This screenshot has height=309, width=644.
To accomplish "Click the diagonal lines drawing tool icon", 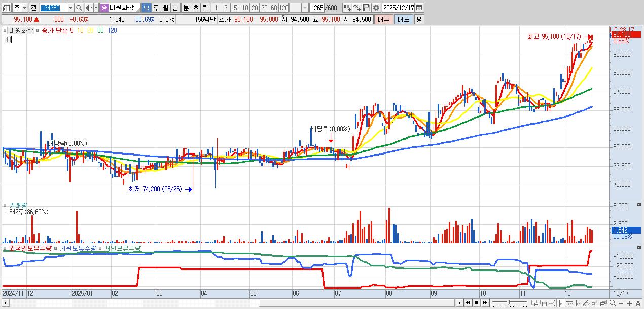I will click(586, 303).
